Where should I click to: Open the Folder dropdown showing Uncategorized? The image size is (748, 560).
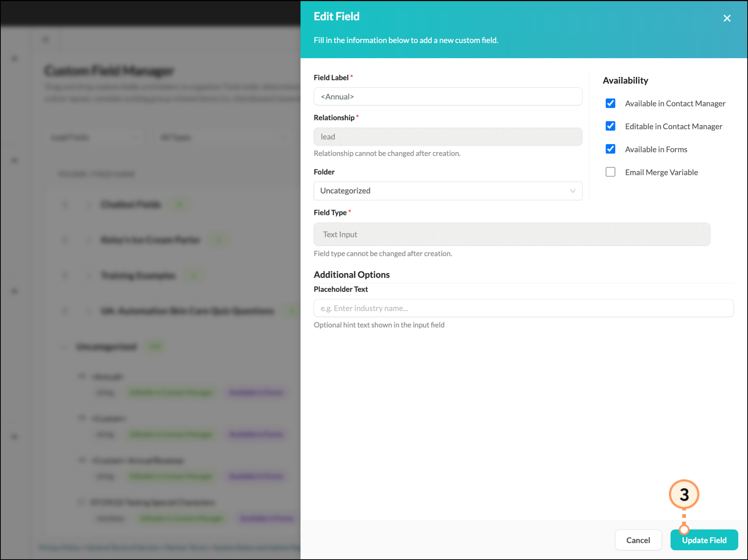pyautogui.click(x=448, y=191)
